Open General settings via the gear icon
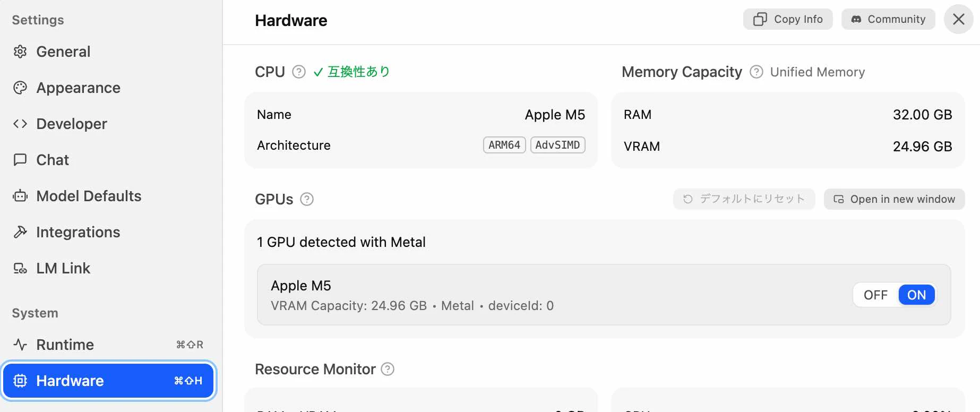Viewport: 980px width, 412px height. pyautogui.click(x=20, y=51)
